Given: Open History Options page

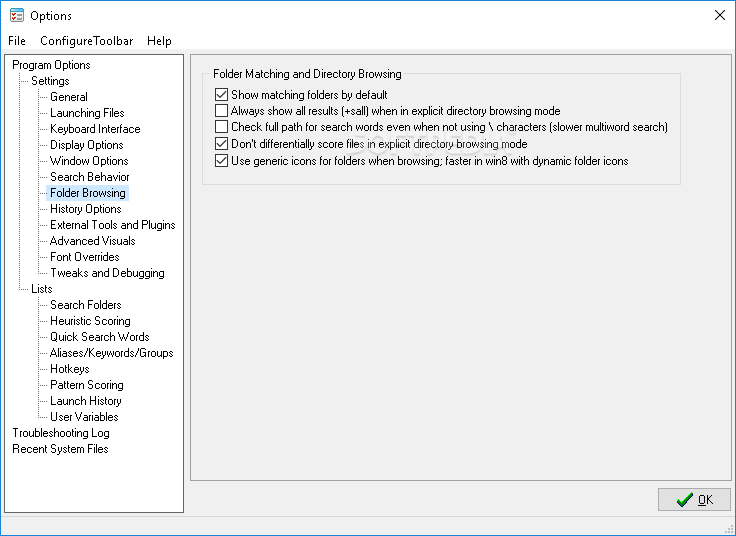Looking at the screenshot, I should click(86, 209).
